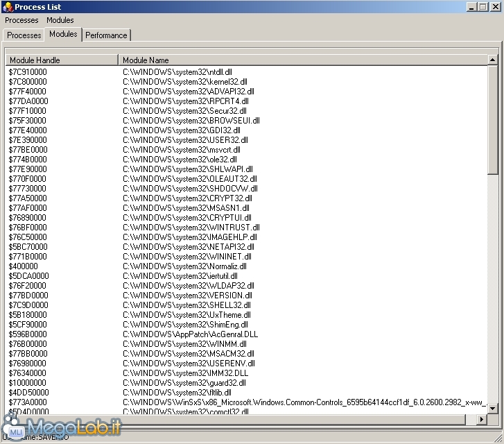Switch to the Processes tab
This screenshot has width=504, height=444.
[x=24, y=35]
